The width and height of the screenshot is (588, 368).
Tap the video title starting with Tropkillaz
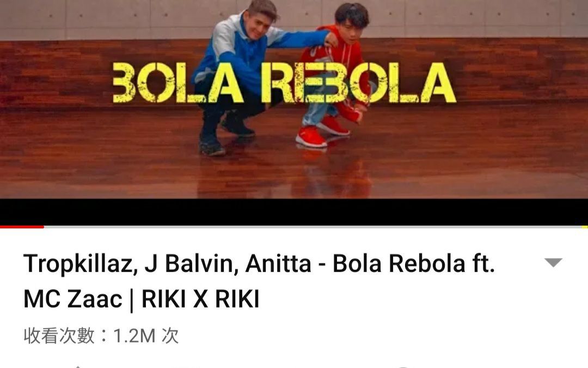point(259,281)
